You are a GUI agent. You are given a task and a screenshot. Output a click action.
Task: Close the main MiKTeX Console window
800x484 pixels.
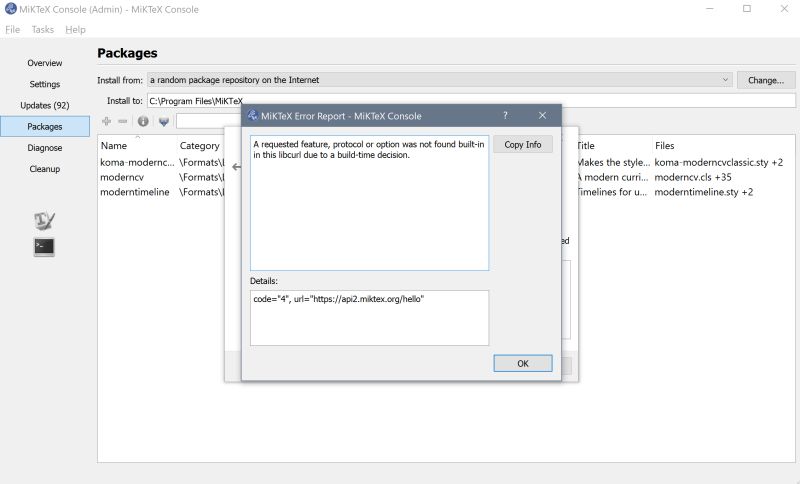pyautogui.click(x=784, y=9)
